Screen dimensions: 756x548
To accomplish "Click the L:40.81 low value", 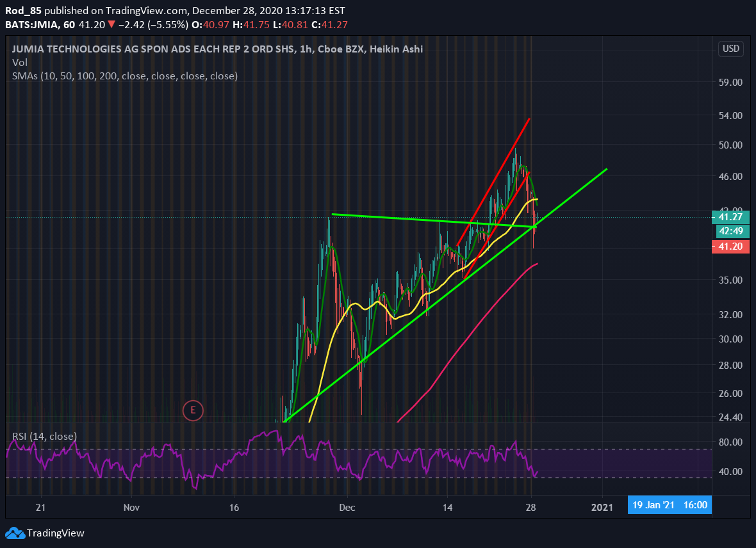I will point(290,24).
